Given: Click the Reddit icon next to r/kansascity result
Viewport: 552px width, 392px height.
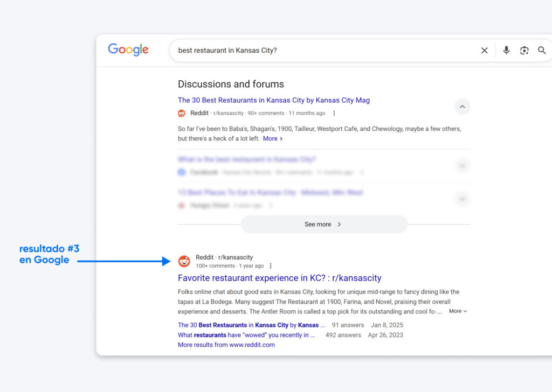Looking at the screenshot, I should point(184,261).
